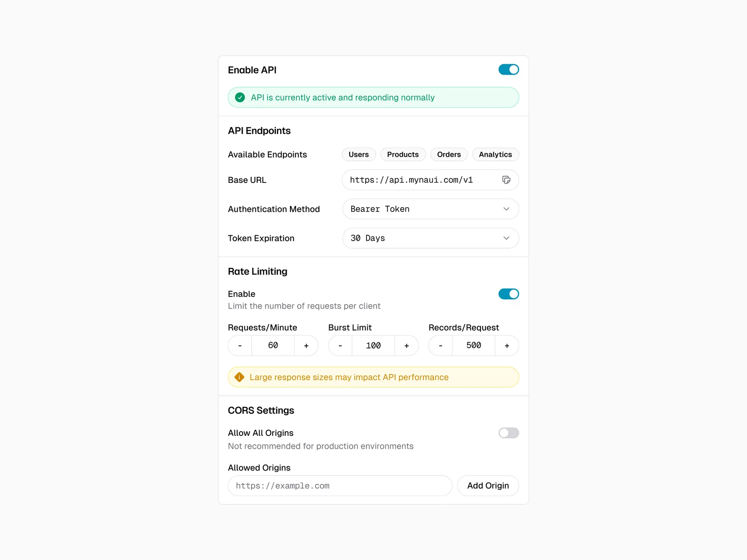Toggle the Enable API switch

tap(508, 70)
